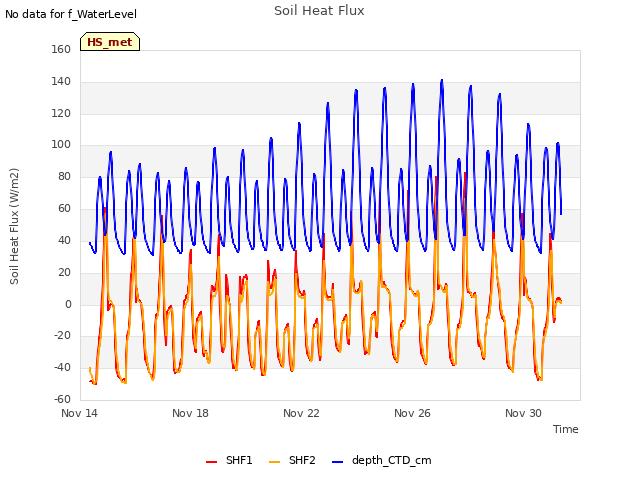This screenshot has width=640, height=480.
Task: Click the blue depth_CTD_cm legend swatch
Action: (x=337, y=462)
